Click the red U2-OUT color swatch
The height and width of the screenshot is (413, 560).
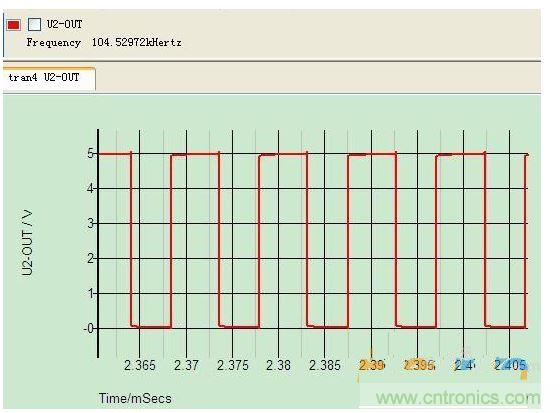pyautogui.click(x=14, y=25)
